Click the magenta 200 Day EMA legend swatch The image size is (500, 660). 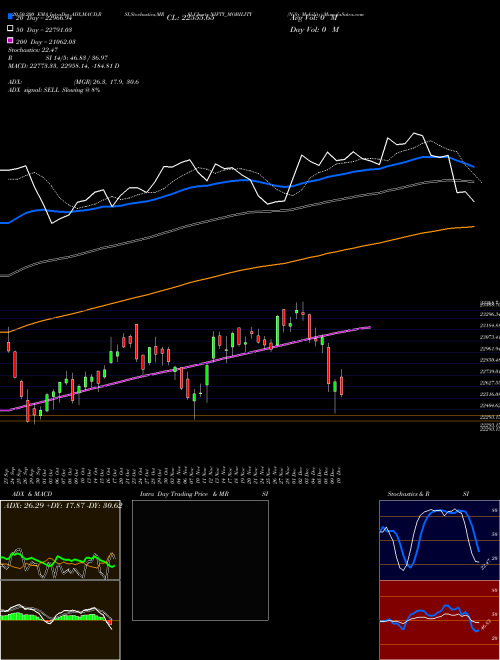(x=11, y=40)
